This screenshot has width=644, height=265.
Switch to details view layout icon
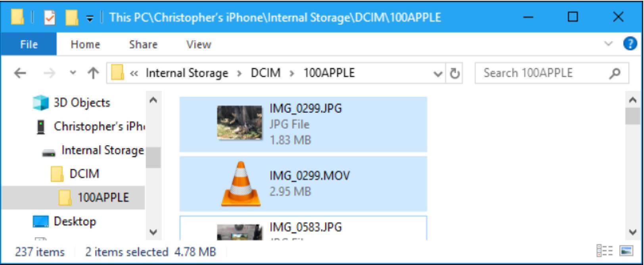tap(605, 251)
